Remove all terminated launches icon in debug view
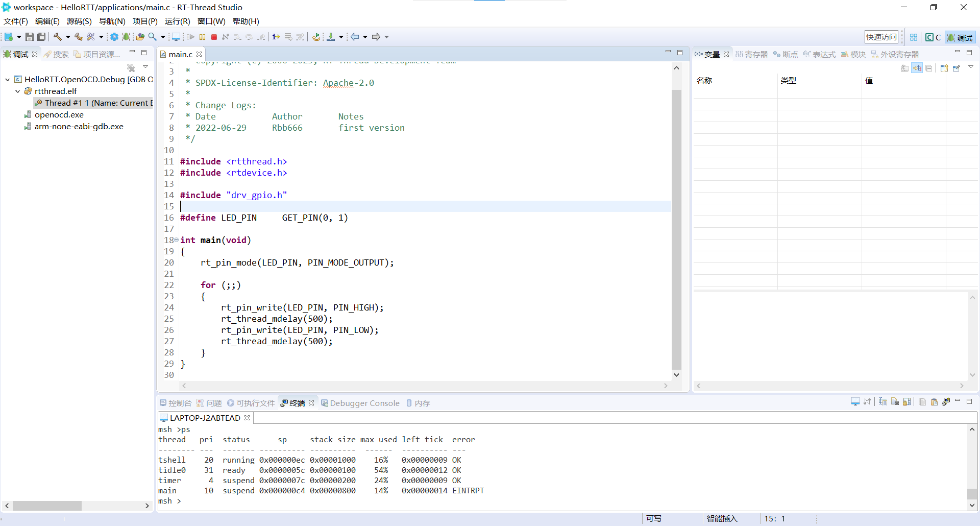The height and width of the screenshot is (526, 980). point(131,67)
